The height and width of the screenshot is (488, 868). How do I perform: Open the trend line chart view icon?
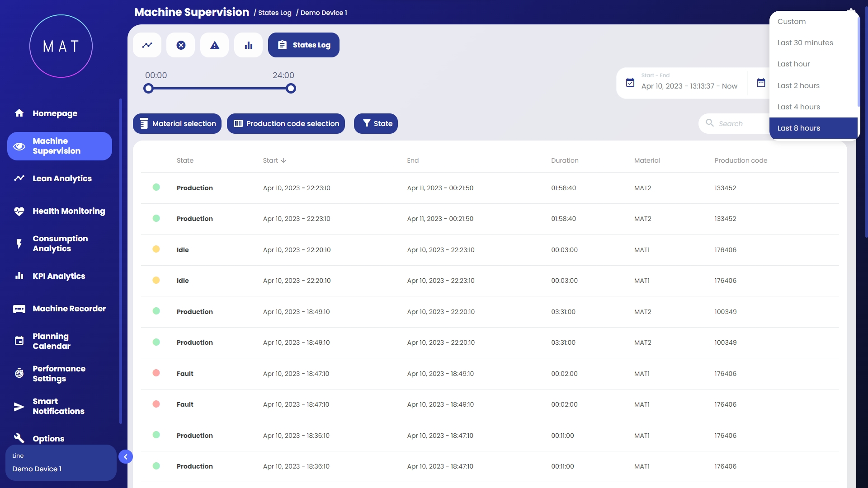147,45
